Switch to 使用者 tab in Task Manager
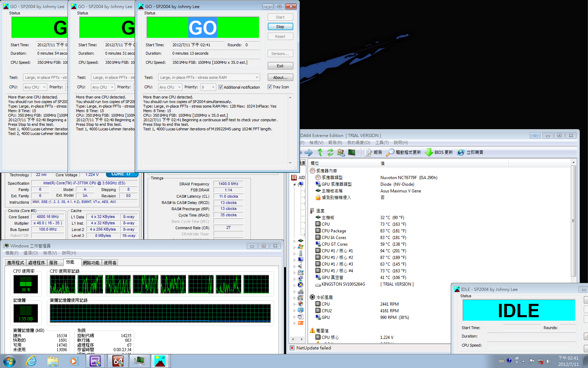 point(110,263)
